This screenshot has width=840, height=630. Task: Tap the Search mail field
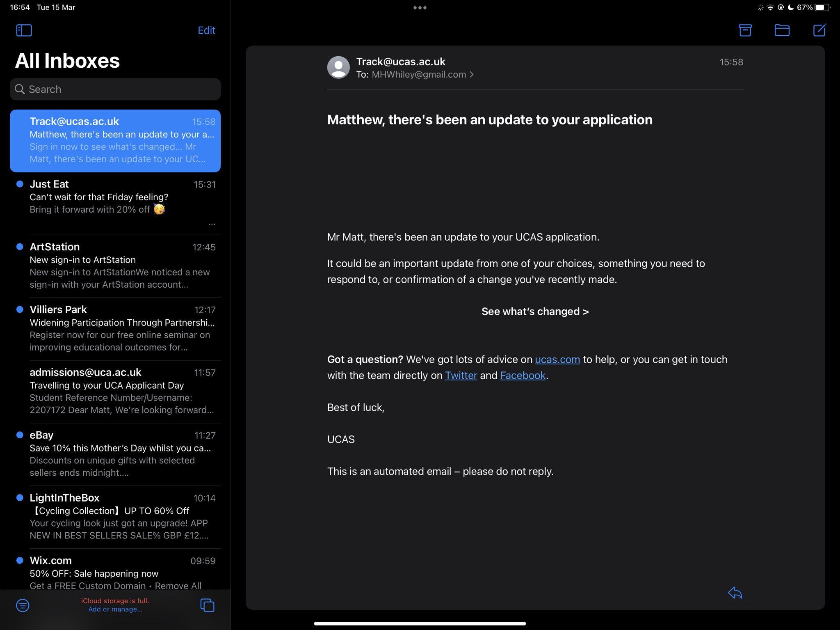click(x=115, y=89)
